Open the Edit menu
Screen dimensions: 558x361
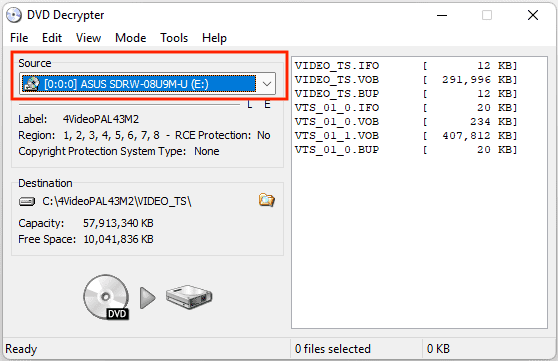52,38
